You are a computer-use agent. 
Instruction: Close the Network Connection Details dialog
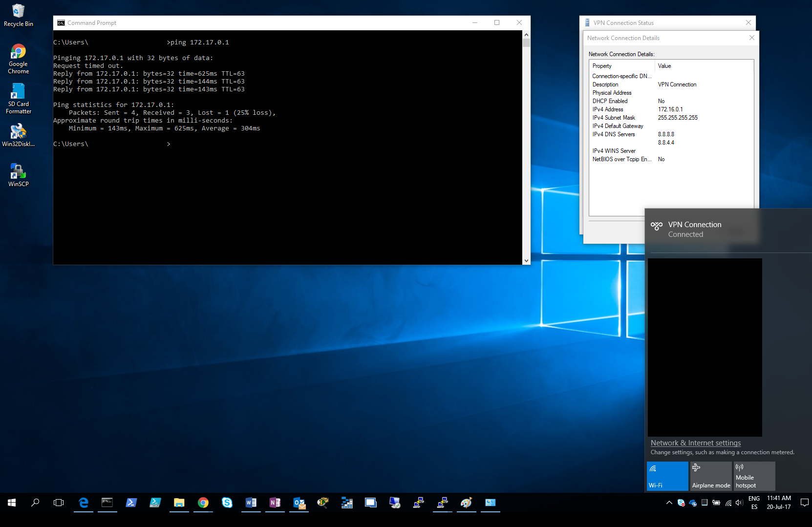coord(751,38)
